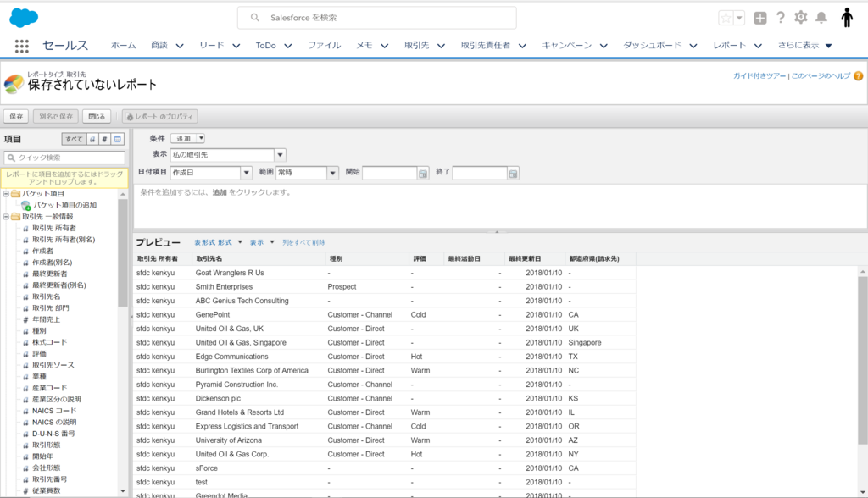Click the favorites star icon

pos(726,18)
